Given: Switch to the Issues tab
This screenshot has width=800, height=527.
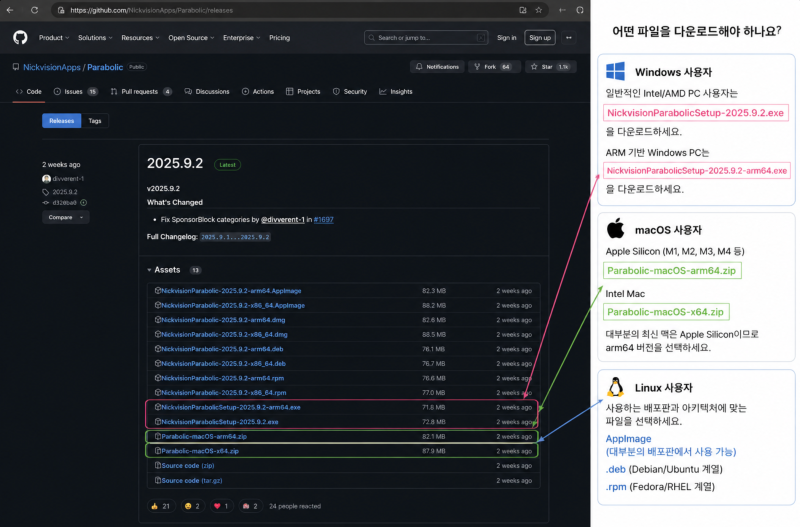Looking at the screenshot, I should click(76, 92).
